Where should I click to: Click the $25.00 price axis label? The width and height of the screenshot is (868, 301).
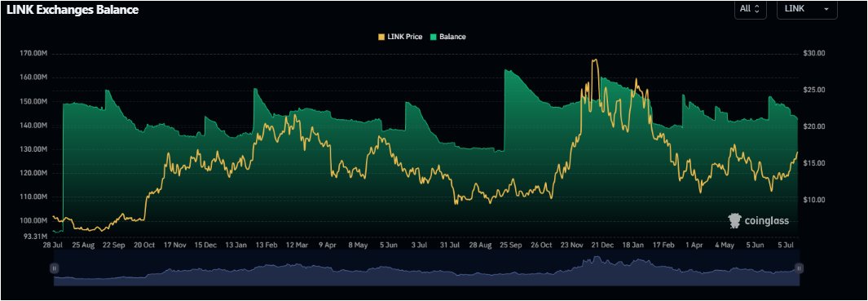(x=813, y=91)
